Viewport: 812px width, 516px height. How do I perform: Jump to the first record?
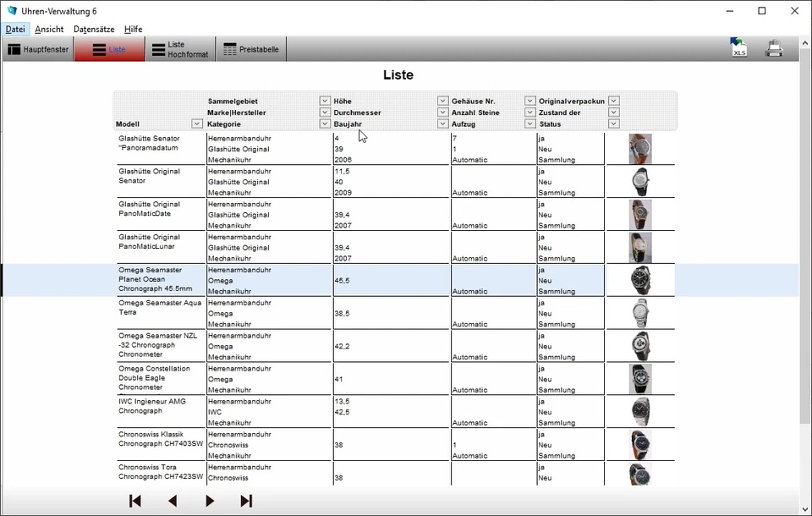pyautogui.click(x=134, y=501)
